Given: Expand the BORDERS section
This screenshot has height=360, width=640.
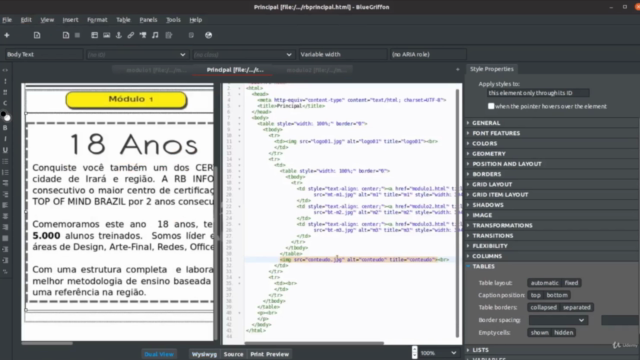Looking at the screenshot, I should tap(487, 174).
